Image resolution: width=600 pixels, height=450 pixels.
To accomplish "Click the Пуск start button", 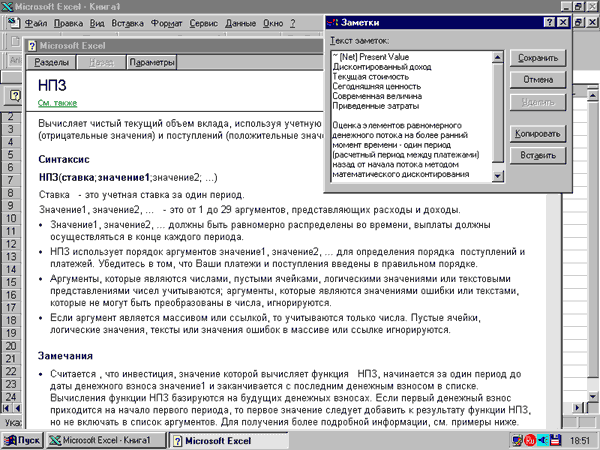I will [22, 440].
